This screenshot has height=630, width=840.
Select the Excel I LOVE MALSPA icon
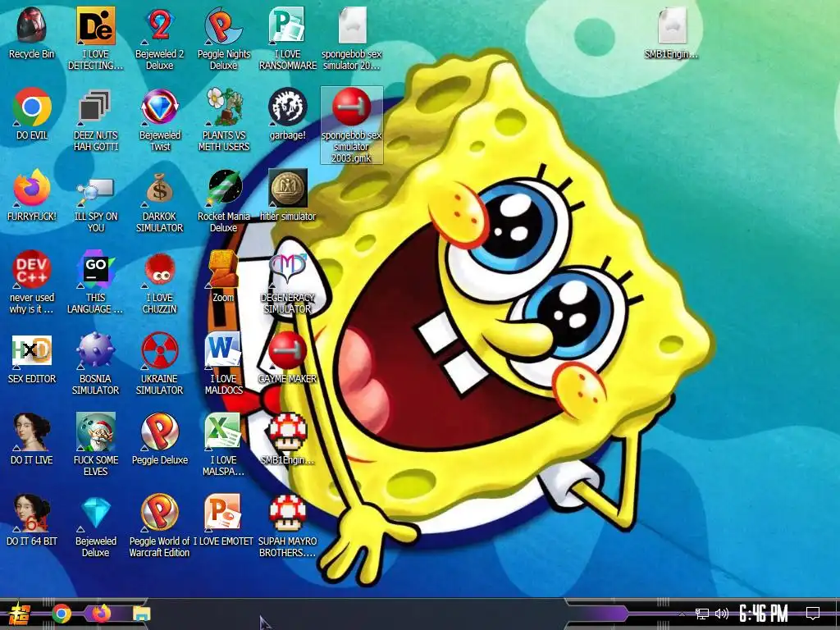[x=223, y=431]
